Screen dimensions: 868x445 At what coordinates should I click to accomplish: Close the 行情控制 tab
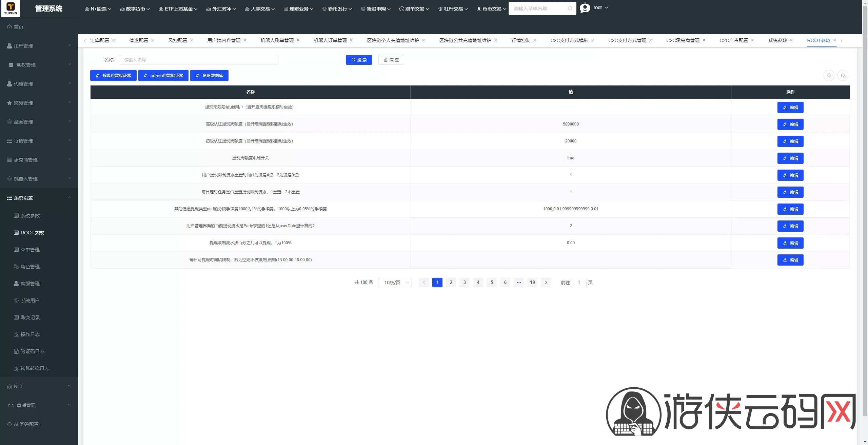(535, 40)
